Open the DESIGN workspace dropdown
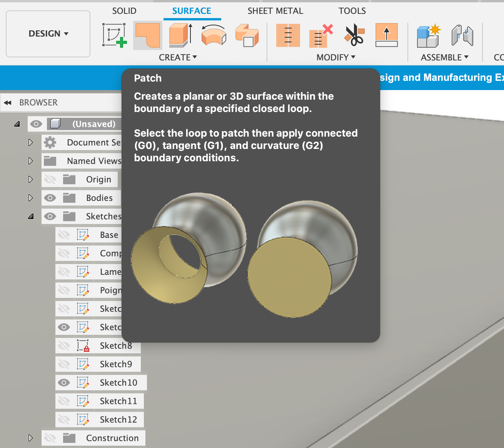 (48, 34)
